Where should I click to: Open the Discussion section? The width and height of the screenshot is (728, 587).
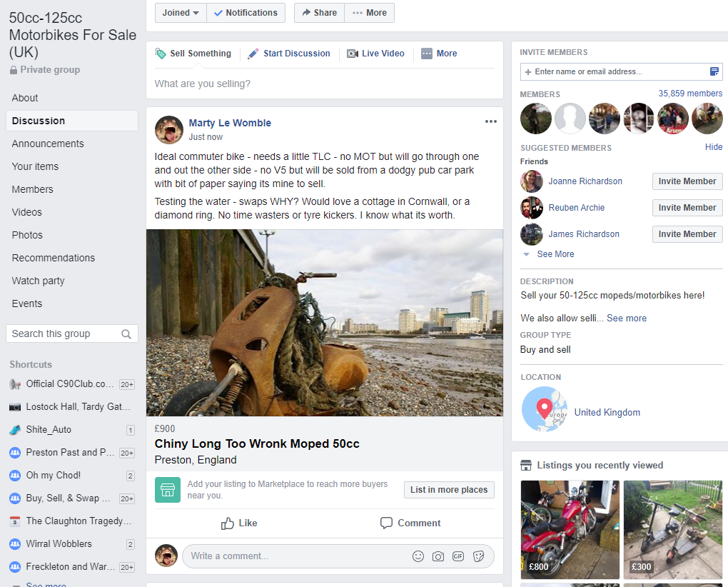(x=72, y=121)
